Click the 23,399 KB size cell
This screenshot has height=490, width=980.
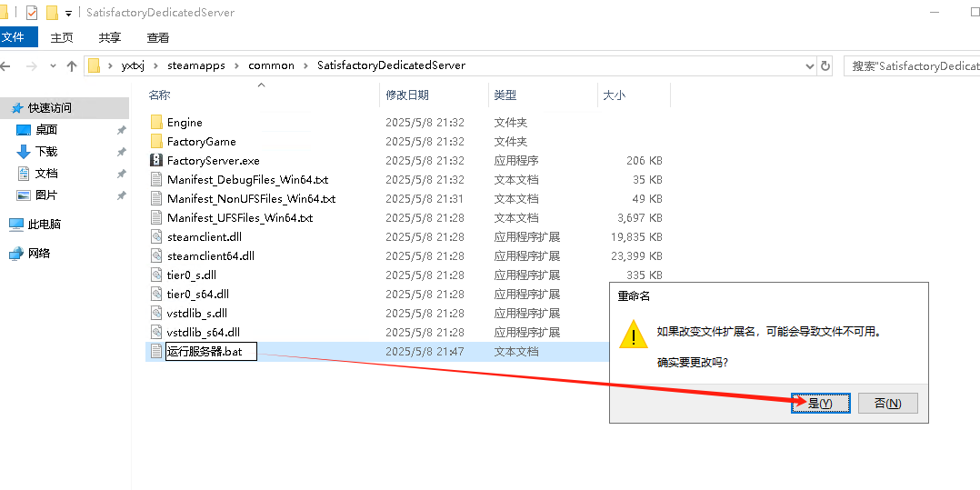tap(636, 256)
